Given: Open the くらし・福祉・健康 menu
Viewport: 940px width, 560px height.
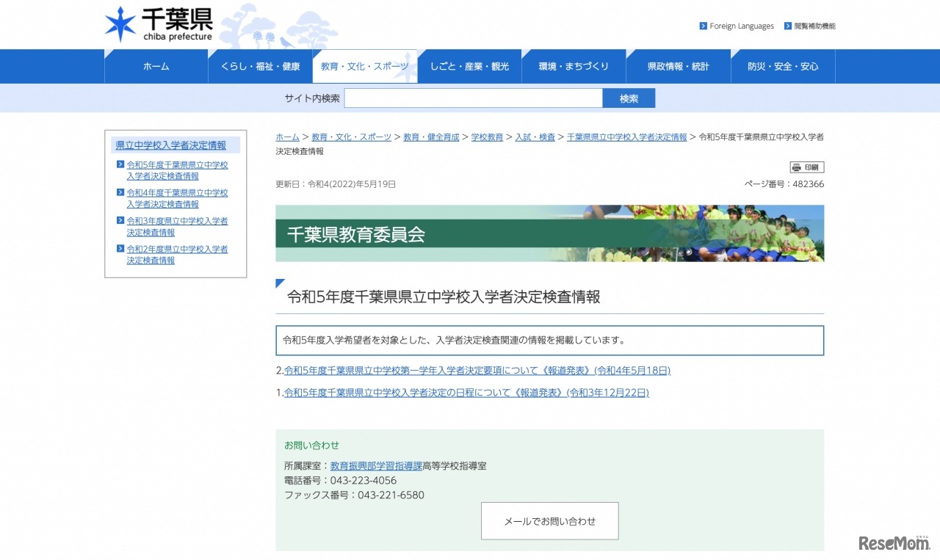Looking at the screenshot, I should click(x=261, y=66).
